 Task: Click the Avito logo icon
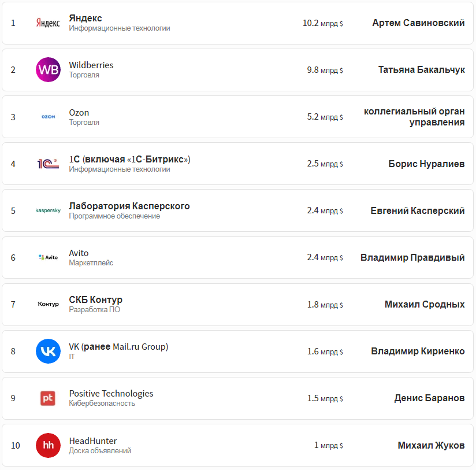48,257
